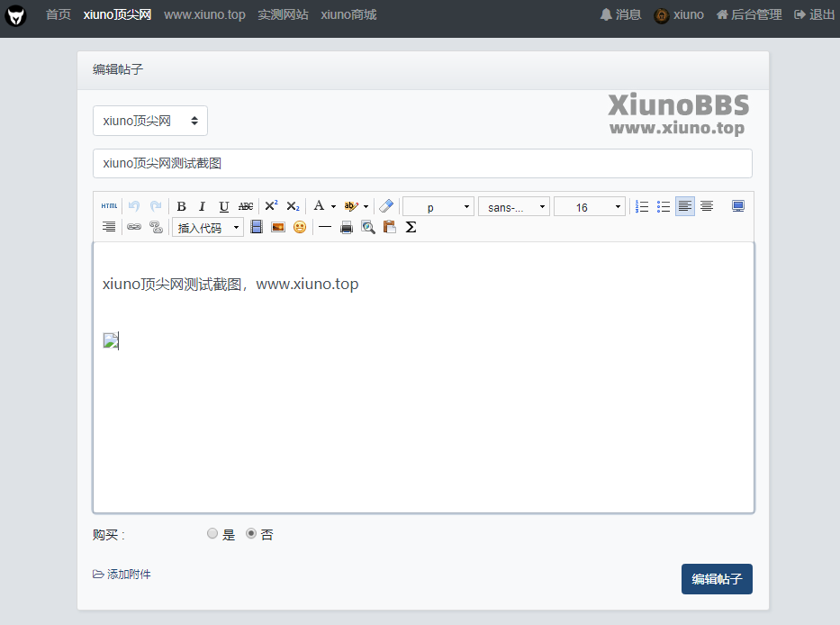Toggle fullscreen editor mode
The height and width of the screenshot is (625, 840).
coord(738,206)
